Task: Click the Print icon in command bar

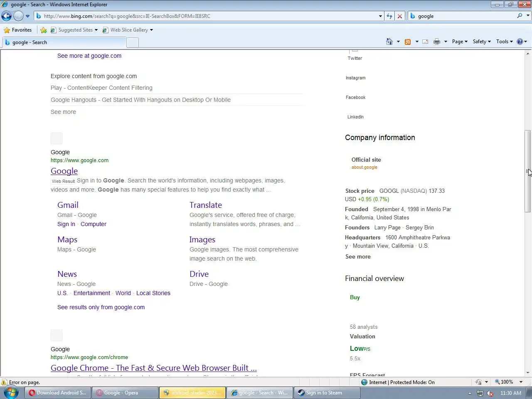Action: click(437, 42)
